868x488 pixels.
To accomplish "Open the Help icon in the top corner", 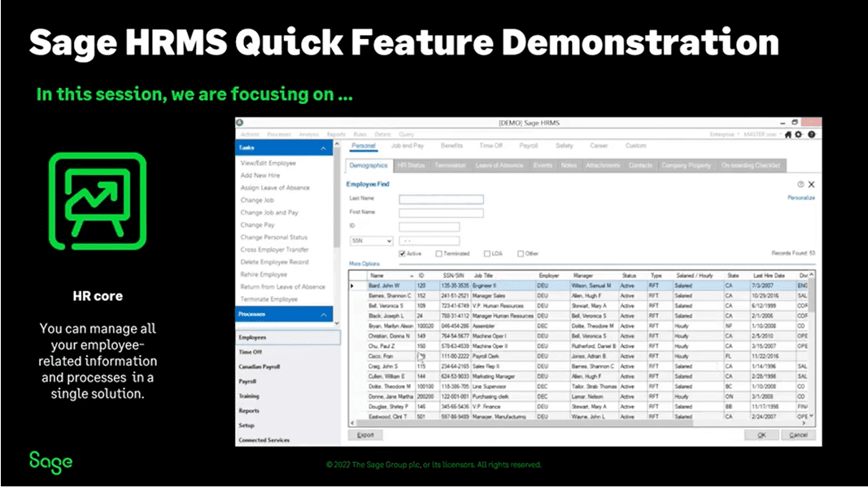I will coord(810,136).
